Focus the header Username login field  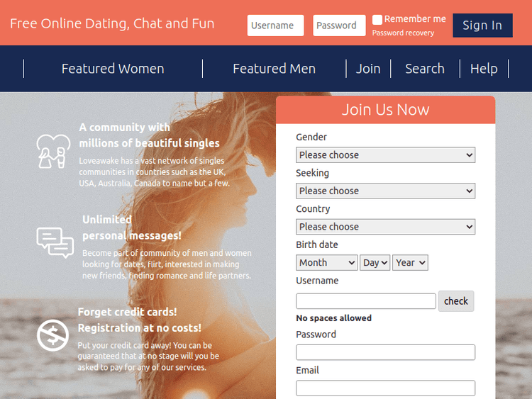click(275, 26)
